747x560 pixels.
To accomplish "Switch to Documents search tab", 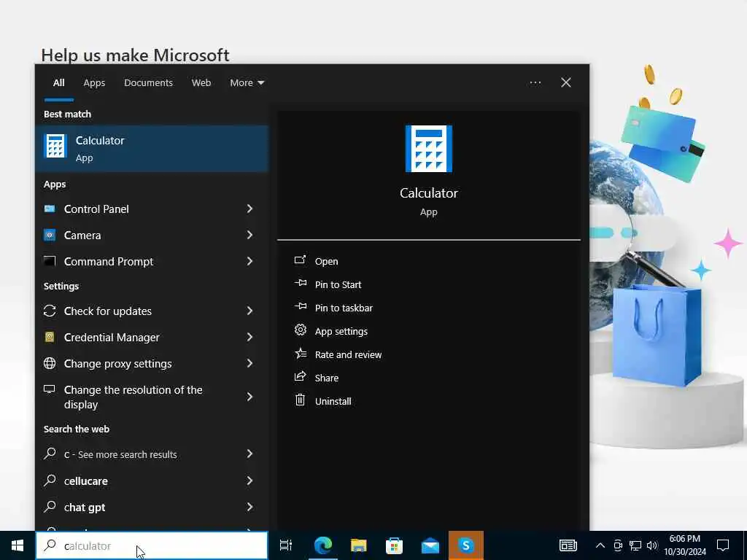I will tap(148, 83).
